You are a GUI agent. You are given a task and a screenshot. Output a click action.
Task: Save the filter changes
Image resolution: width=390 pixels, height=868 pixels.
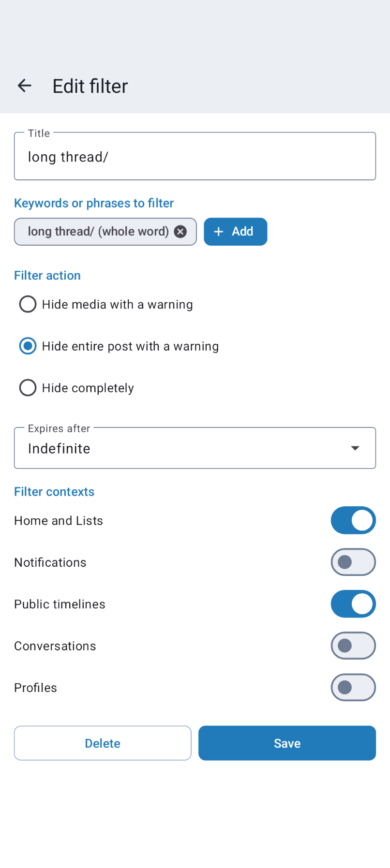tap(287, 743)
